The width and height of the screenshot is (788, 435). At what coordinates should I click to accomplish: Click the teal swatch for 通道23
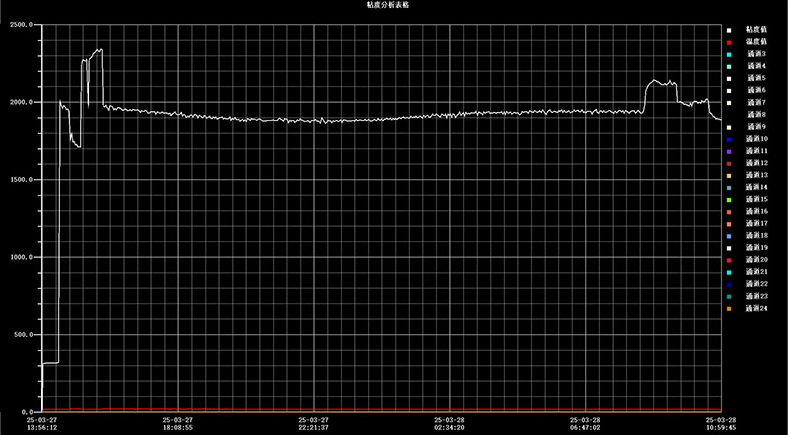click(729, 297)
